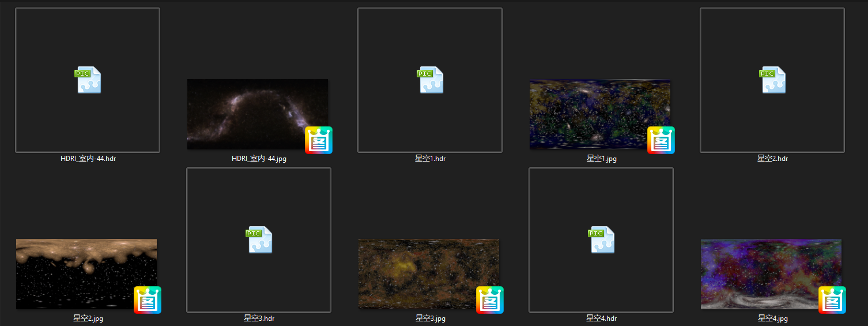Screen dimensions: 868x326
Task: Click the file name 星空3.hdr
Action: (259, 318)
